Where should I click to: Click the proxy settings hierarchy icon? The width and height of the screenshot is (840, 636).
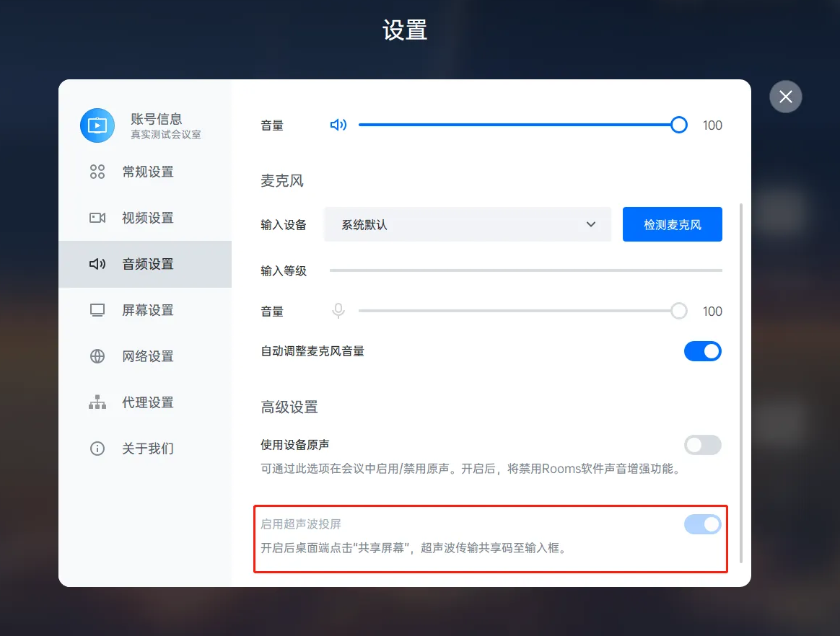click(x=97, y=402)
